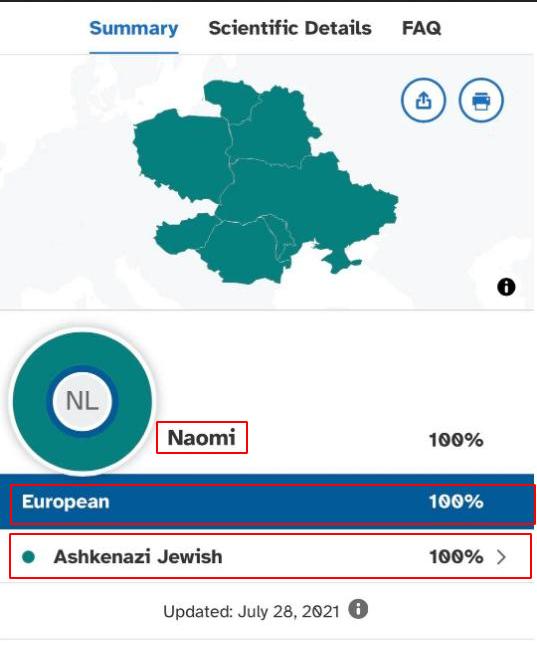Screen dimensions: 537x649
Task: Click Naomi's 100% total percentage
Action: click(x=456, y=440)
